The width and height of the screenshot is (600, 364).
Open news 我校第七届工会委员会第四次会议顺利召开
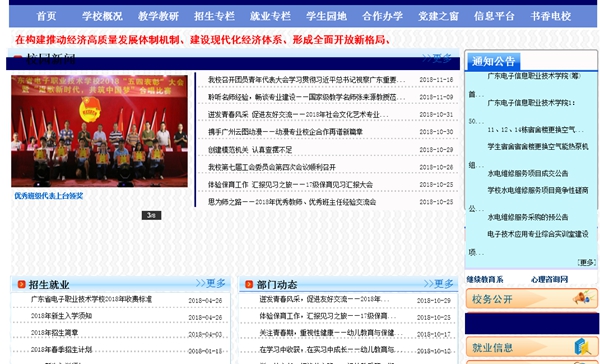coord(272,167)
